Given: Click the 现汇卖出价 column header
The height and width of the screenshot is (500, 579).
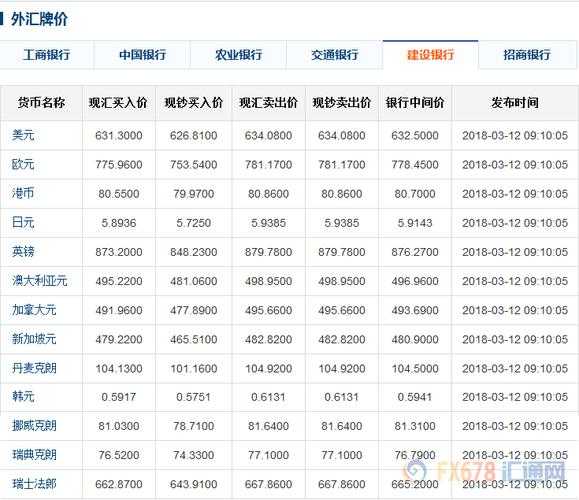Looking at the screenshot, I should pyautogui.click(x=268, y=103).
